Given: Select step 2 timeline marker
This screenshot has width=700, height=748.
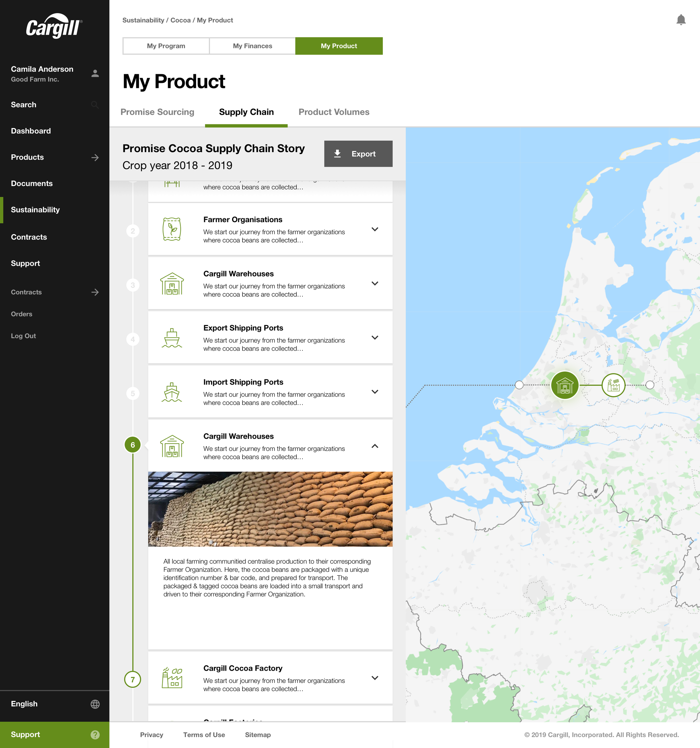Looking at the screenshot, I should (x=133, y=231).
